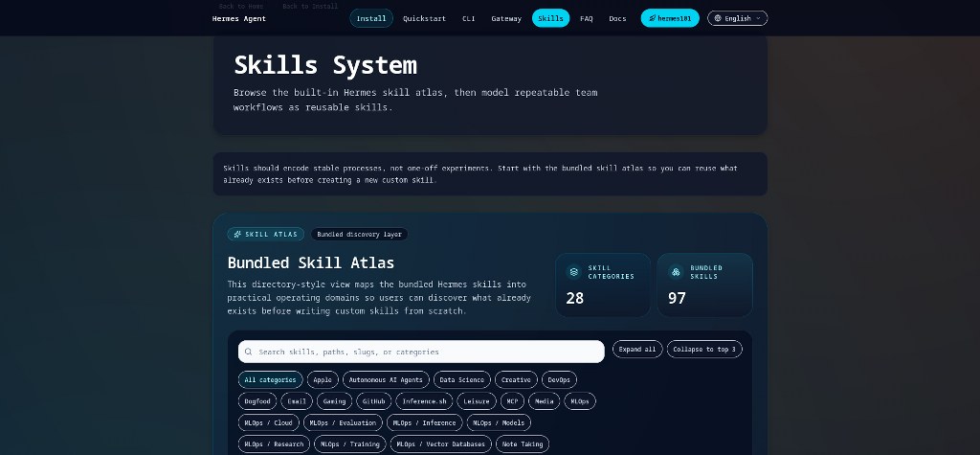Filter by the MCP chip

pos(513,401)
